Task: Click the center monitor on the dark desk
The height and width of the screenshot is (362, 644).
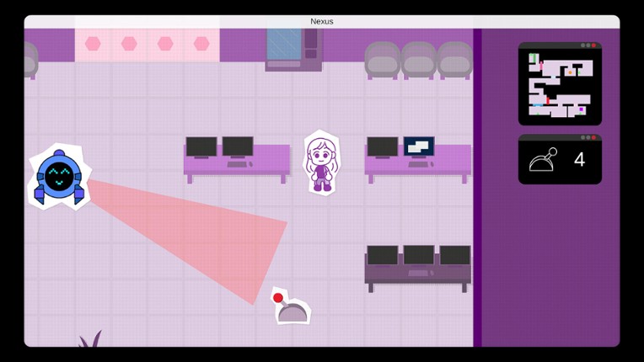Action: [418, 255]
